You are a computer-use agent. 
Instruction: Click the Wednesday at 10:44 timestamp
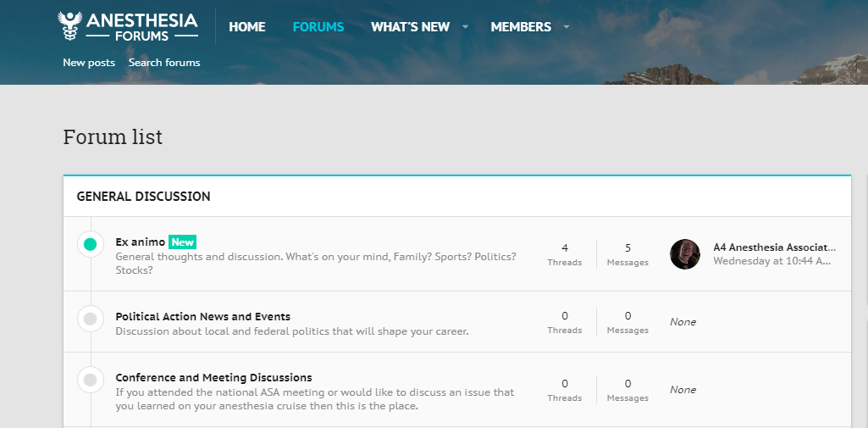point(771,261)
